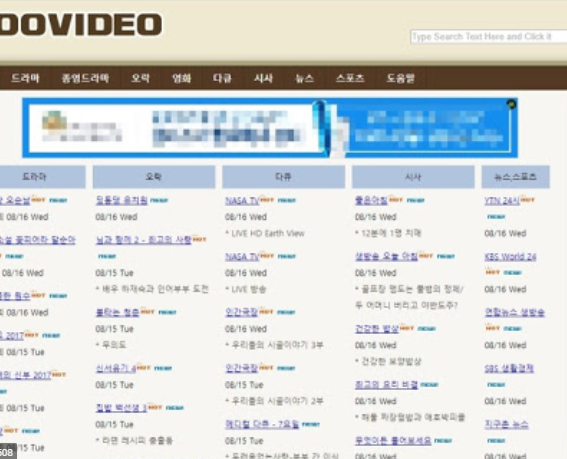The height and width of the screenshot is (459, 567).
Task: Open the 님과 함께 2 - 최고의 사랑 link
Action: 143,240
